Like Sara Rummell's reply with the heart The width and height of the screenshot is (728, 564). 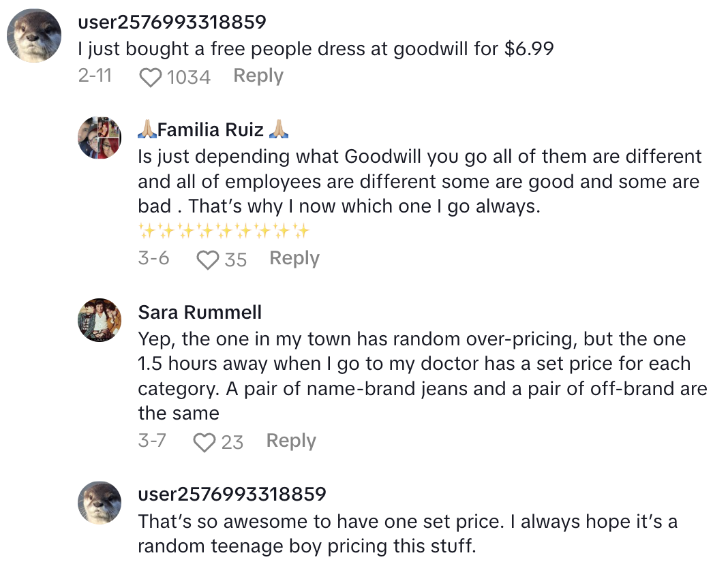point(204,443)
